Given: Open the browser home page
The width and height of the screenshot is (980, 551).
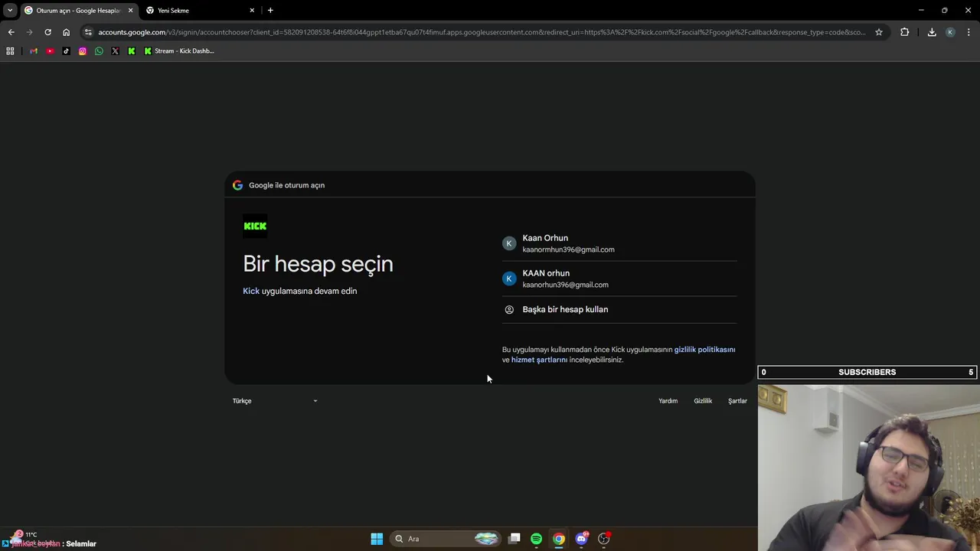Looking at the screenshot, I should (x=66, y=32).
